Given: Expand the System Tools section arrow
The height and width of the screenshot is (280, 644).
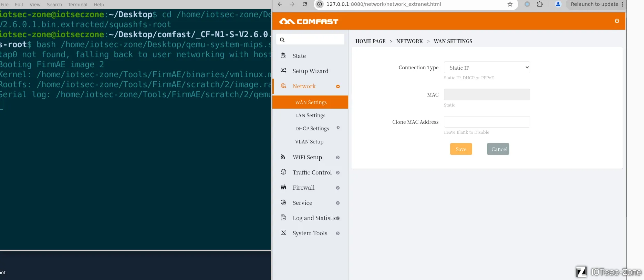Looking at the screenshot, I should [338, 233].
